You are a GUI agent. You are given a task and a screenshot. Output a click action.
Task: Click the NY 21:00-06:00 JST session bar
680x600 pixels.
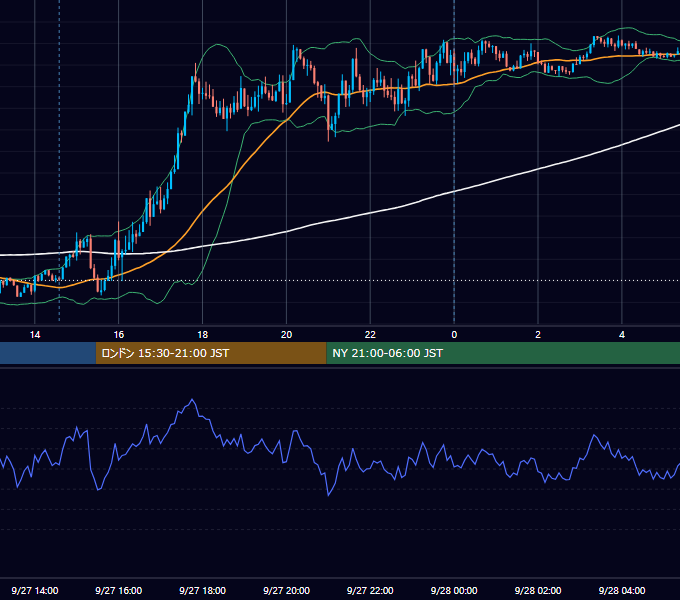503,353
